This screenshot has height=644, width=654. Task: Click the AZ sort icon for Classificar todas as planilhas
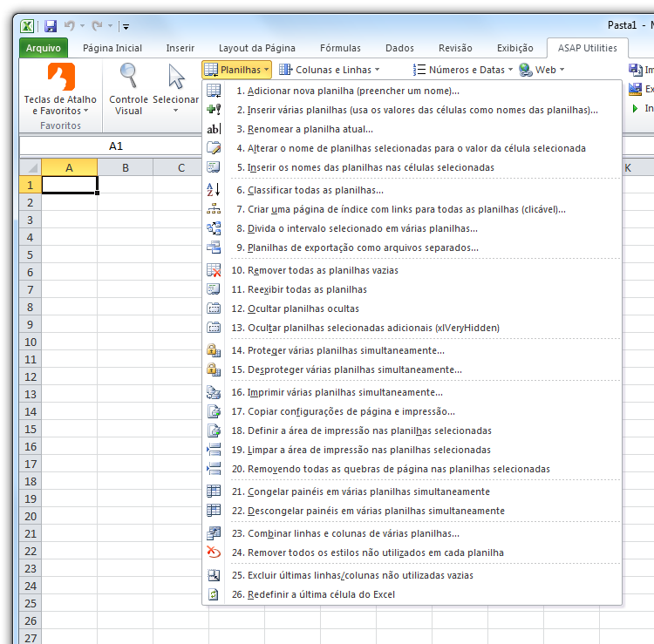[214, 190]
